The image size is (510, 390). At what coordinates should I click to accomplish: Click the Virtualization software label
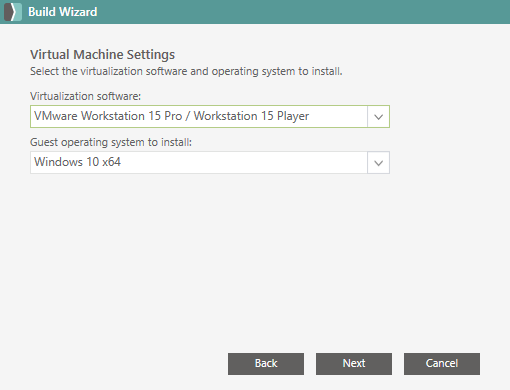(x=85, y=96)
